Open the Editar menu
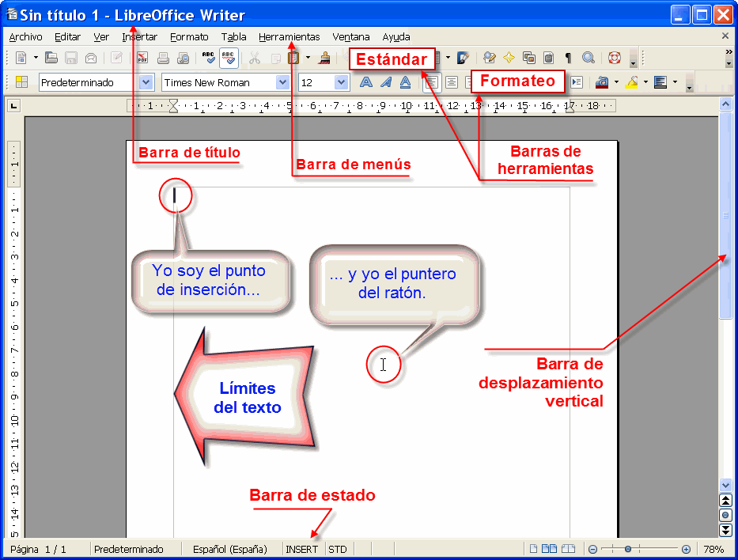Image resolution: width=738 pixels, height=560 pixels. coord(67,36)
